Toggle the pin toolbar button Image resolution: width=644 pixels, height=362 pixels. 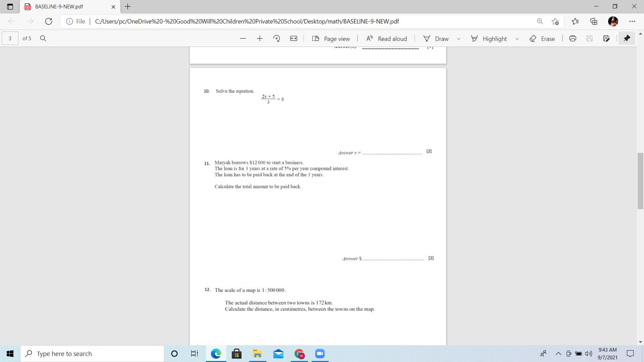pyautogui.click(x=627, y=39)
